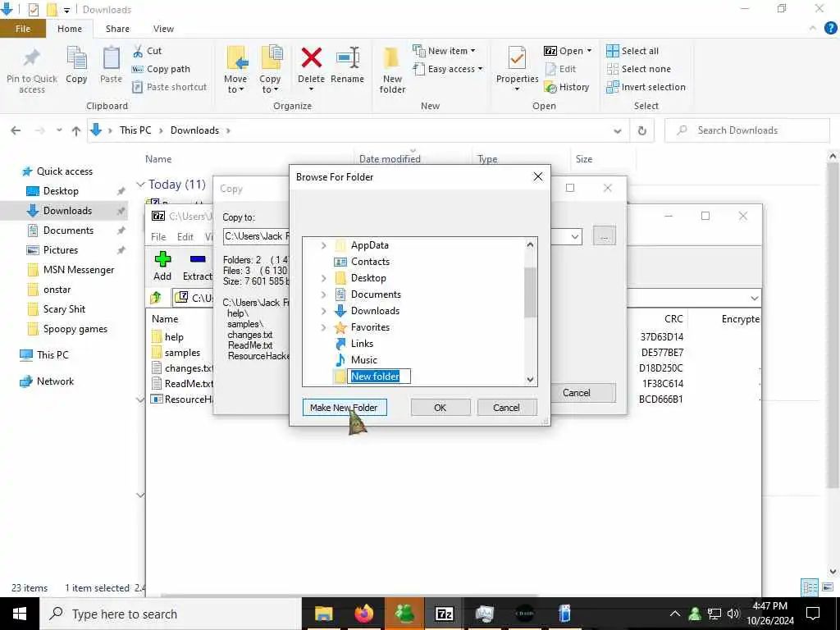This screenshot has height=630, width=840.
Task: Click the New folder name edit box
Action: [x=379, y=376]
